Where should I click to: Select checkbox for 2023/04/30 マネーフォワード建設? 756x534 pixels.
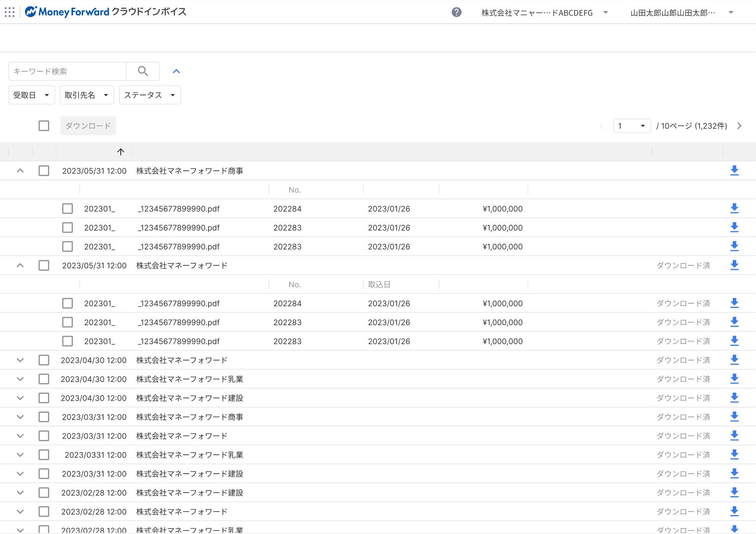point(44,398)
